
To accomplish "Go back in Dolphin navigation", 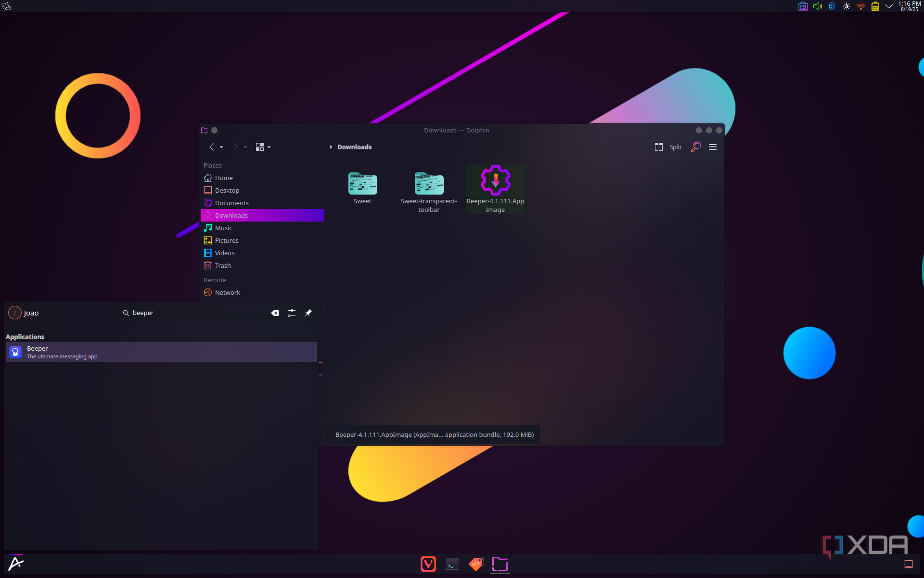I will click(212, 147).
